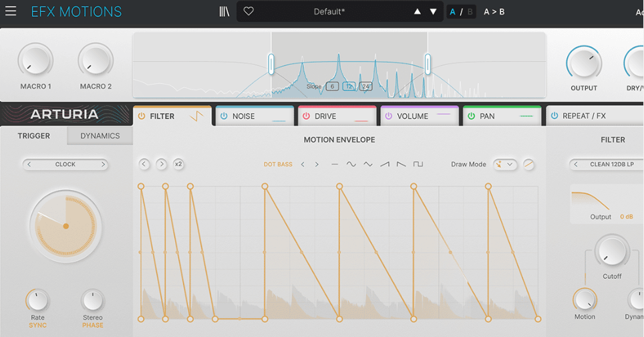
Task: Click the MACRO 2 knob
Action: pyautogui.click(x=96, y=60)
